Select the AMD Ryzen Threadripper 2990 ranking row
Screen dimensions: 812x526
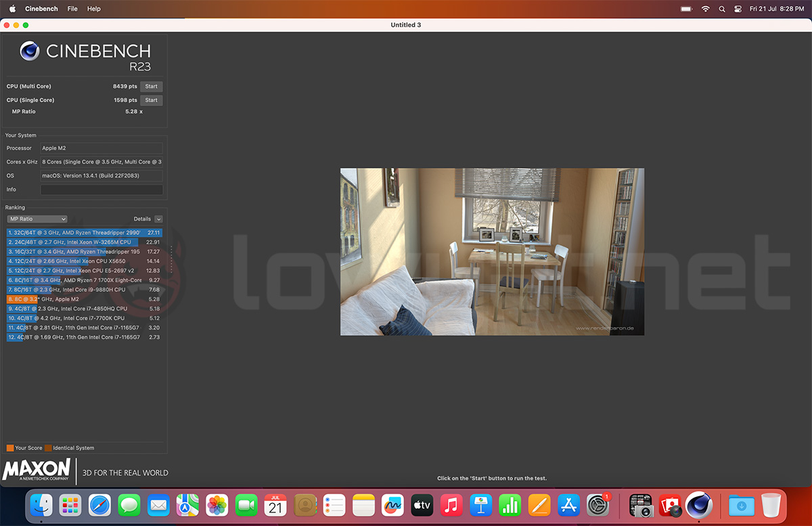click(x=85, y=233)
